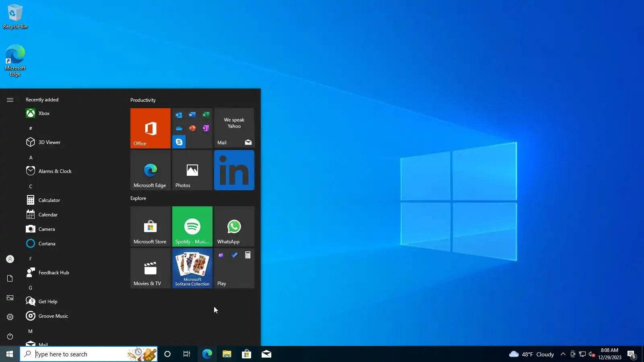Jump using the '#' letter header
Image resolution: width=644 pixels, height=362 pixels.
click(31, 128)
